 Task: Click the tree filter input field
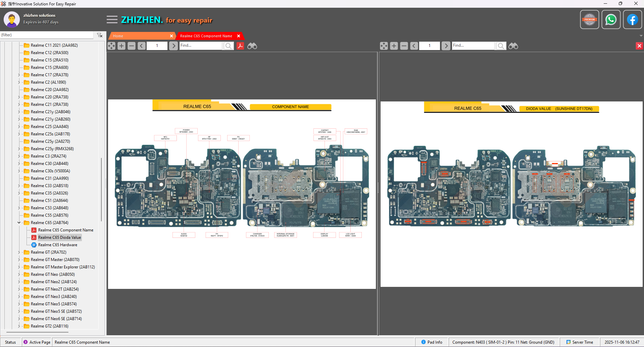tap(47, 35)
